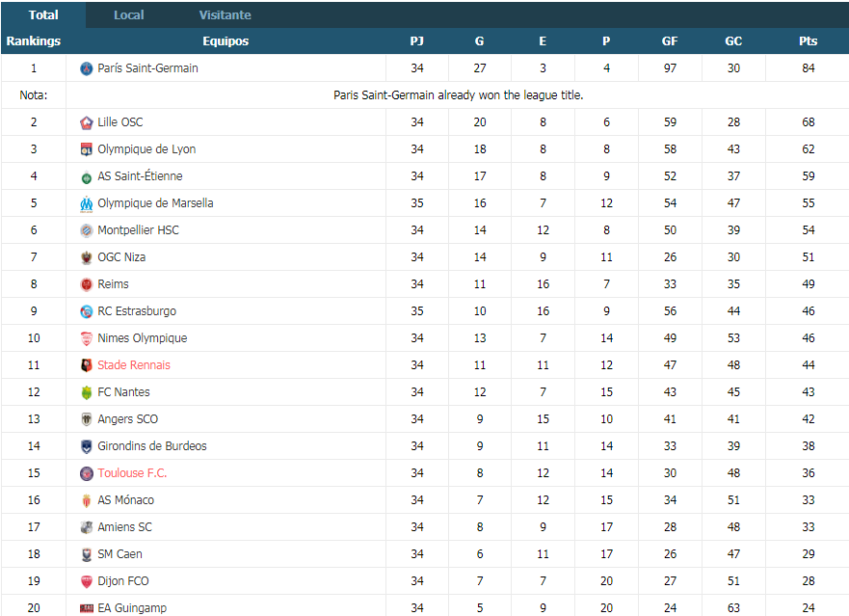The height and width of the screenshot is (616, 849).
Task: Open Montpellier HSC team name
Action: tap(138, 230)
